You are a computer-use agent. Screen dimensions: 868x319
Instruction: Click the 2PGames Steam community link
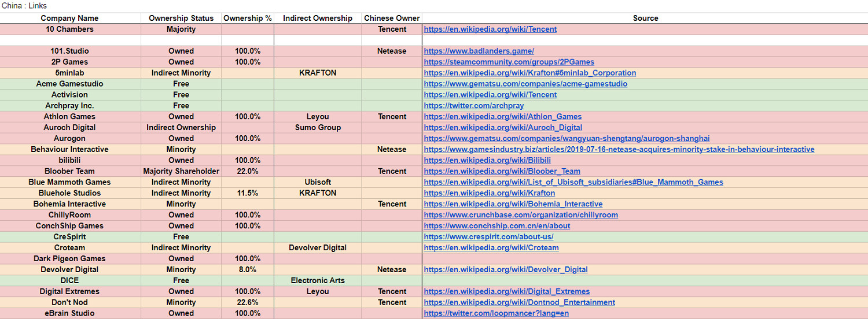(x=509, y=62)
